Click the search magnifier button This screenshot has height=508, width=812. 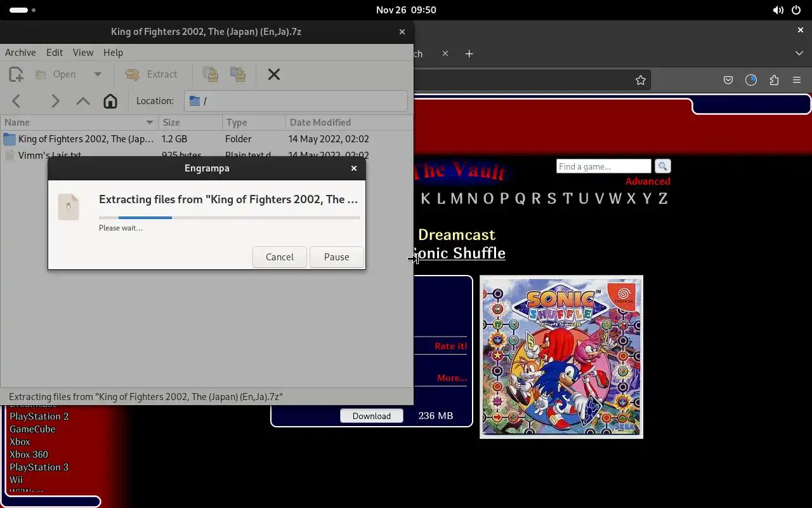tap(663, 166)
